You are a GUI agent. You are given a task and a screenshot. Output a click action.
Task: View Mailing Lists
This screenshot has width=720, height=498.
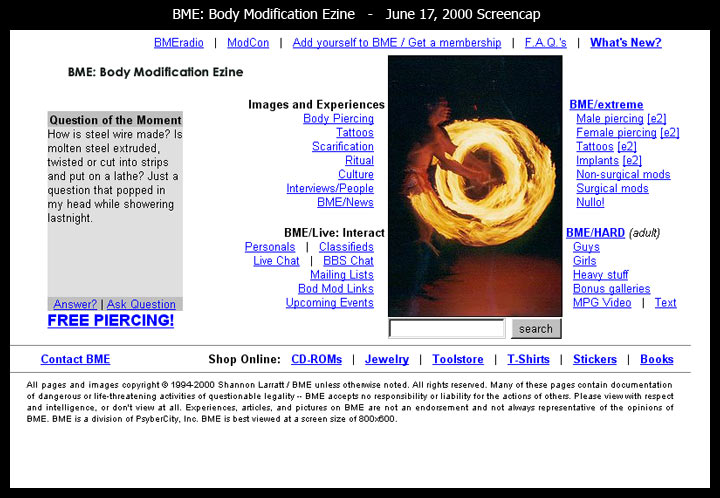tap(342, 275)
